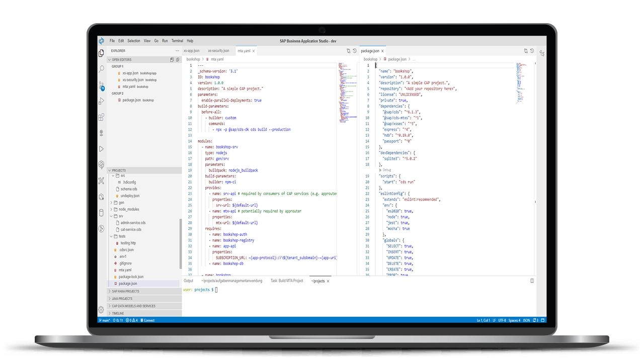Open testing.http file in tree
Viewport: 644px width, 362px height.
click(x=128, y=243)
